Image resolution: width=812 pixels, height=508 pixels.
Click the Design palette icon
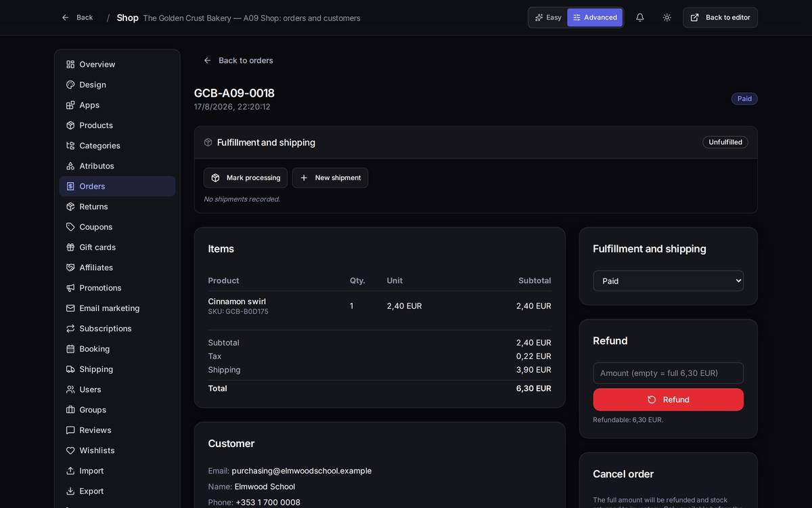click(70, 85)
